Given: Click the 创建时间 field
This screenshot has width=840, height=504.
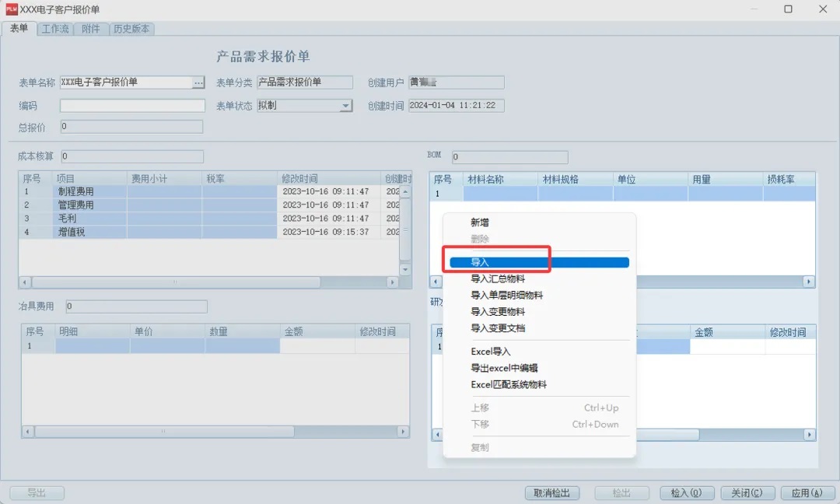Looking at the screenshot, I should [457, 106].
